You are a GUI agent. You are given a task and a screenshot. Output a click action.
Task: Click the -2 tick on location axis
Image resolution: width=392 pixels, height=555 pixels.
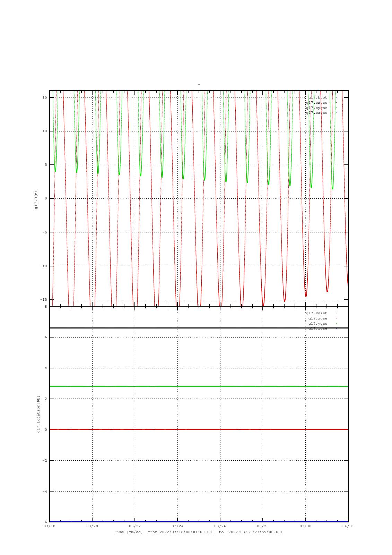[45, 461]
